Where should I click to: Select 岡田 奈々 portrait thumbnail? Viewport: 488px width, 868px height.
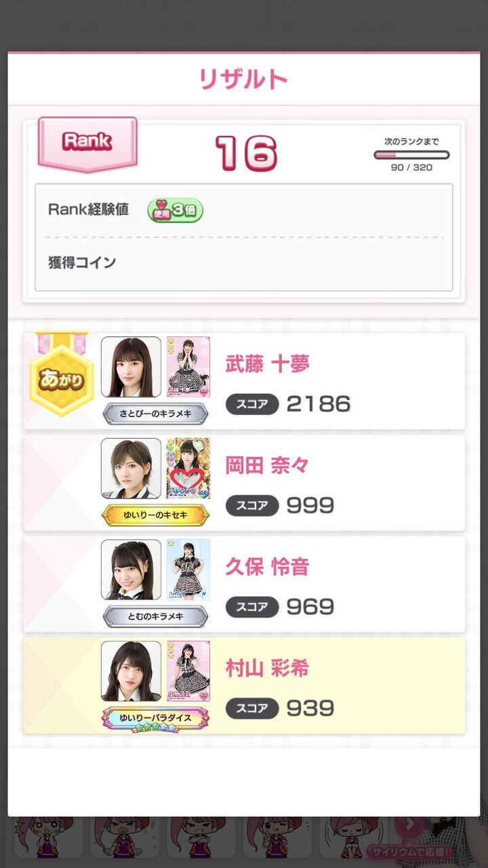pyautogui.click(x=131, y=469)
